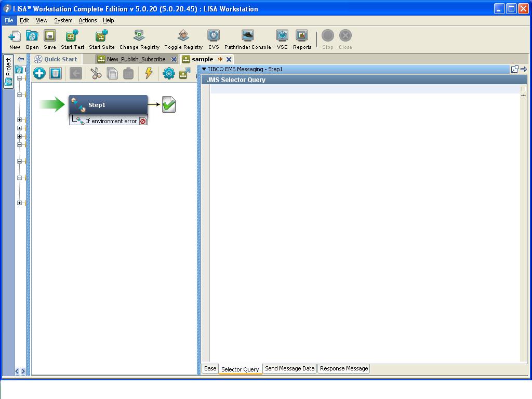Close the New_Publish_Subscribe tab

174,59
